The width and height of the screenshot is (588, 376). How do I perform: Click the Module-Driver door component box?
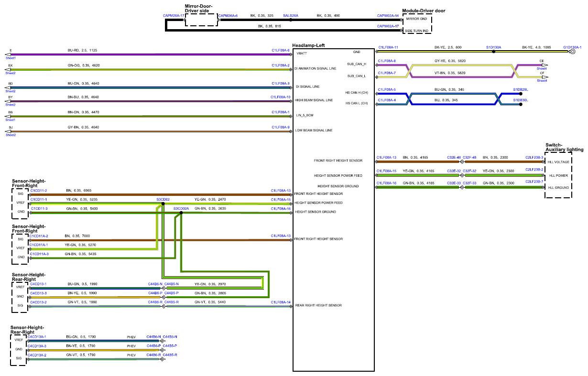click(x=417, y=23)
